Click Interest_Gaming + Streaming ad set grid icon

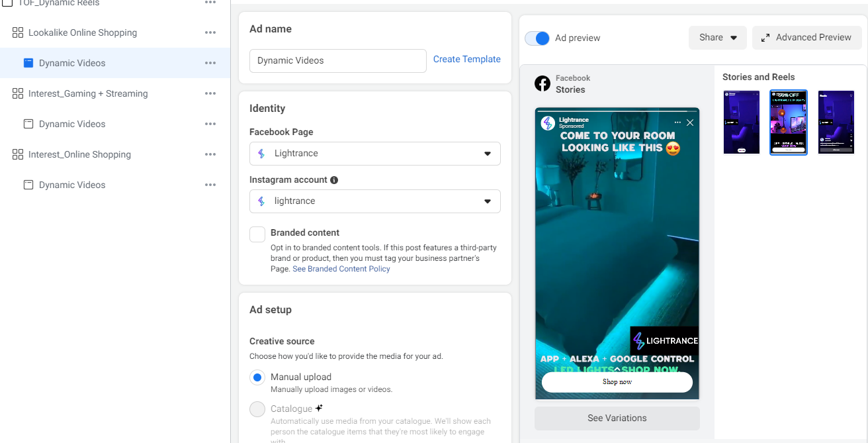18,93
